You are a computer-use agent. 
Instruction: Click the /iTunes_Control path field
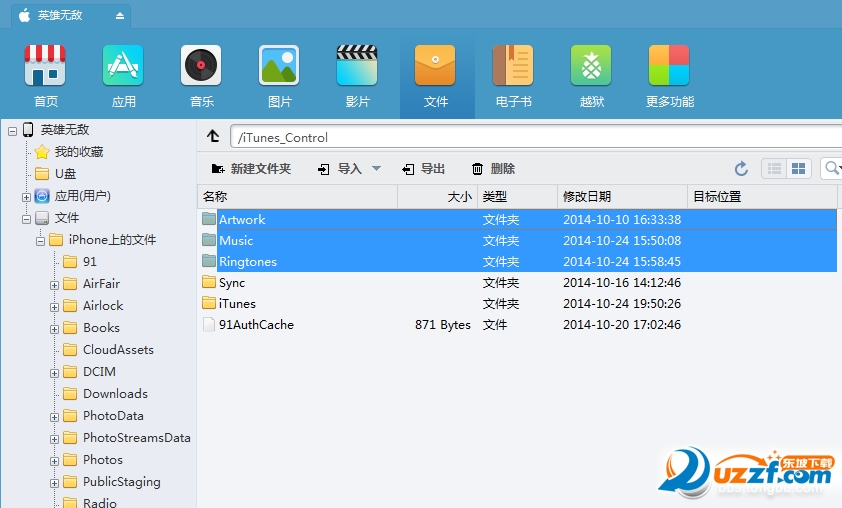[x=536, y=137]
